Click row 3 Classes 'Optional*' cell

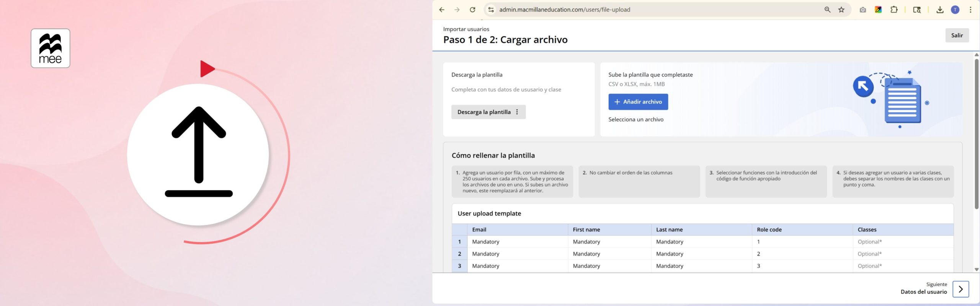(903, 266)
